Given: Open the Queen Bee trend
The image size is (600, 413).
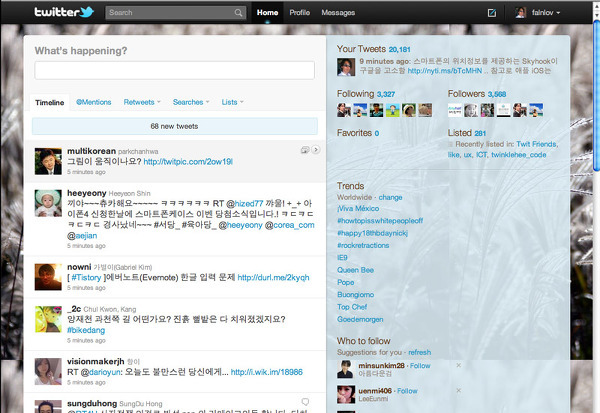Looking at the screenshot, I should pyautogui.click(x=355, y=270).
